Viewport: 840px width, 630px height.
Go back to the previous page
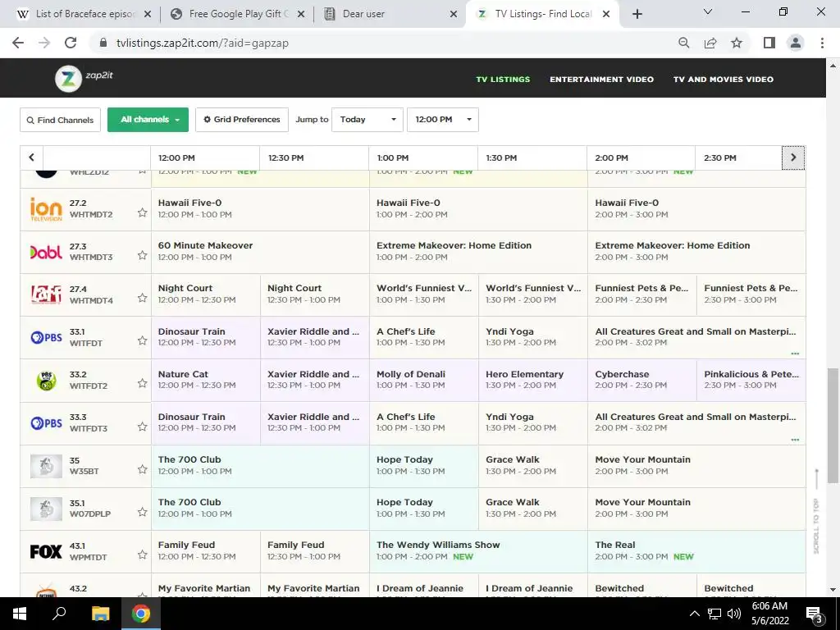pyautogui.click(x=18, y=43)
